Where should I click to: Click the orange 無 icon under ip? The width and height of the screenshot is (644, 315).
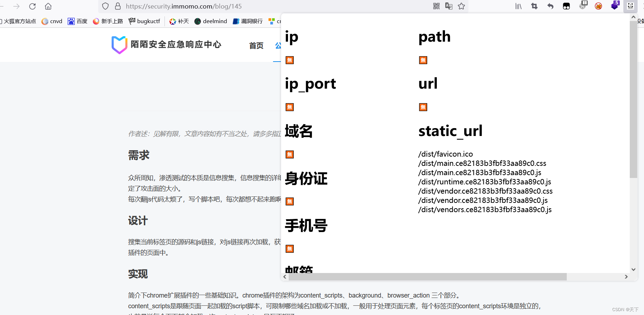(290, 60)
